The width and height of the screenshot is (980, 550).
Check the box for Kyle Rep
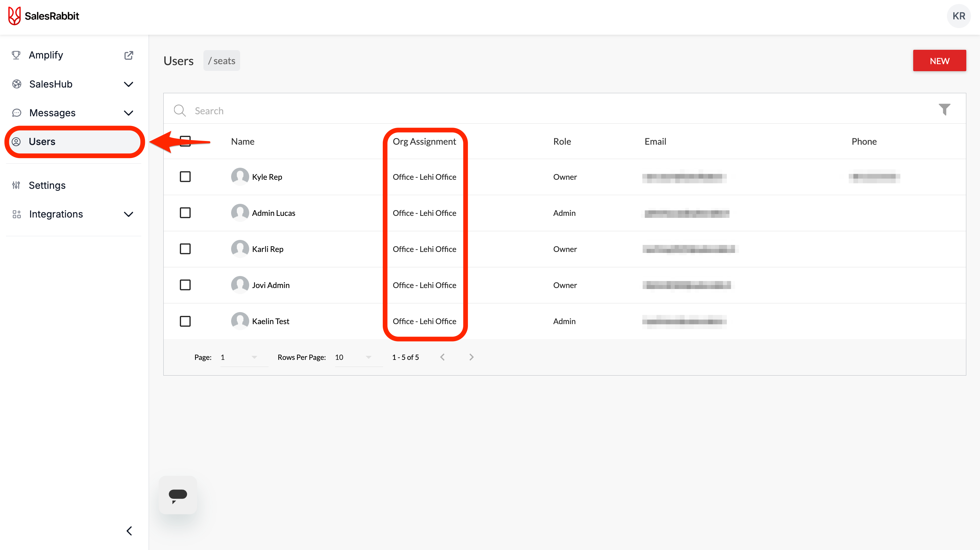point(185,177)
